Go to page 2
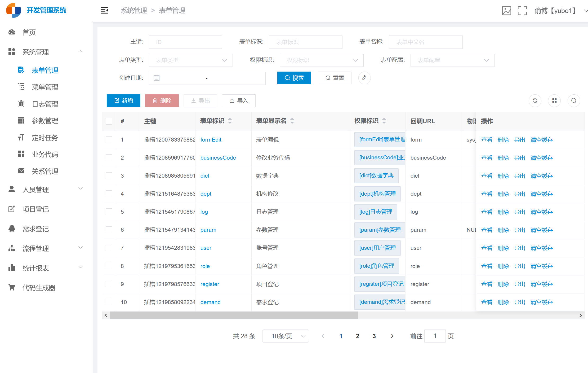588x373 pixels. (358, 336)
